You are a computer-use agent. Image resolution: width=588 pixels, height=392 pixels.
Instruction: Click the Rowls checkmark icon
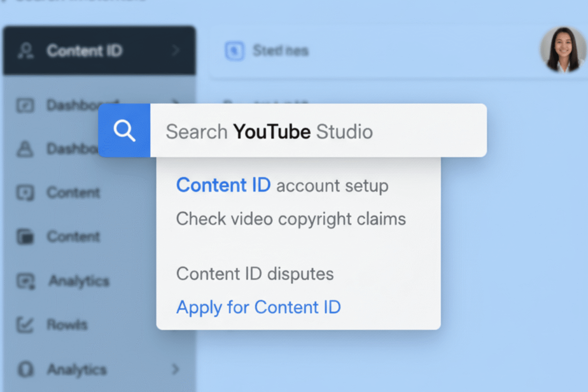click(25, 325)
